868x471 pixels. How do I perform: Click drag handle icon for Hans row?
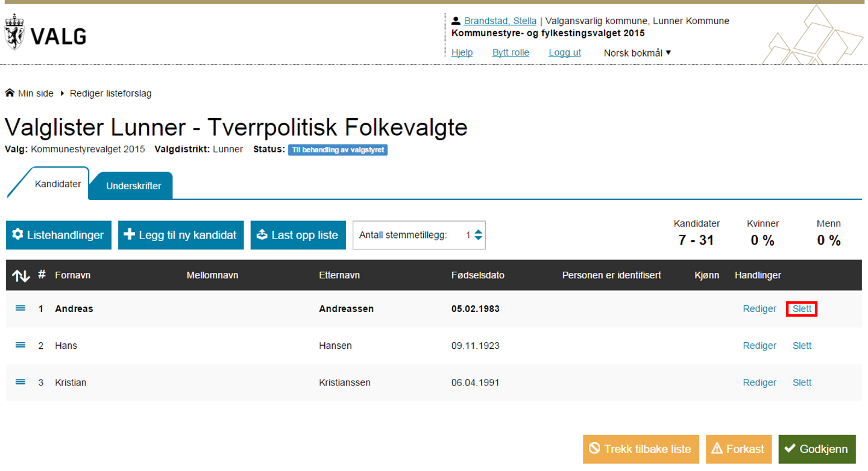tap(20, 345)
